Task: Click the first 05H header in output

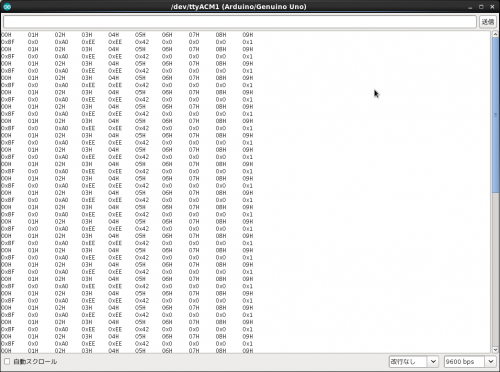Action: pyautogui.click(x=140, y=35)
